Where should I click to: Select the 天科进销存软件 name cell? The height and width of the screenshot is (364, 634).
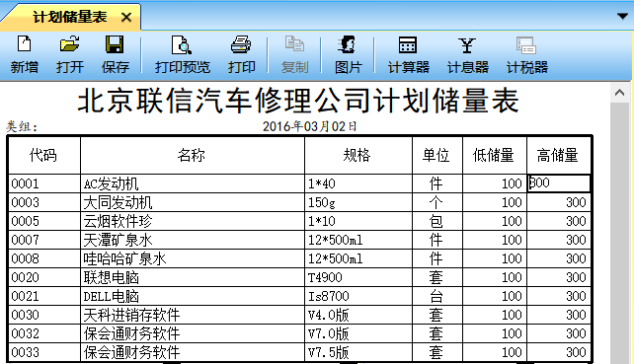click(192, 315)
